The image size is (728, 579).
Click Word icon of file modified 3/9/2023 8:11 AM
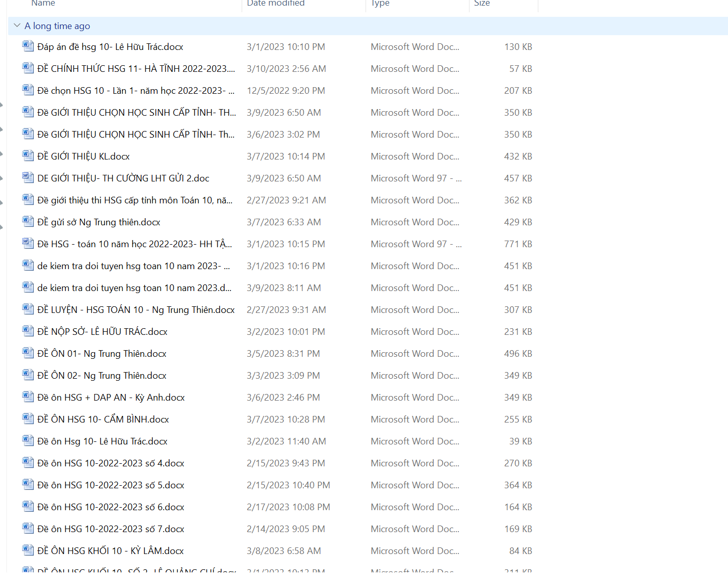click(28, 287)
